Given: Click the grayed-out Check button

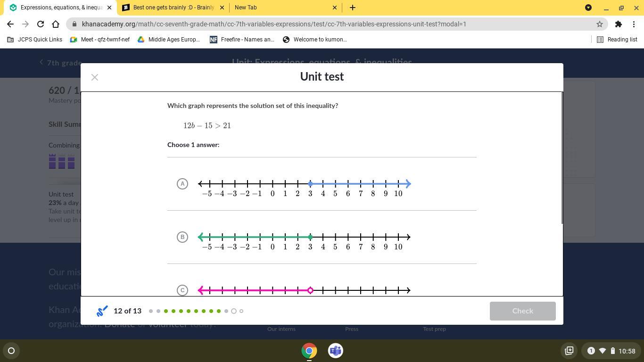Looking at the screenshot, I should pyautogui.click(x=522, y=311).
